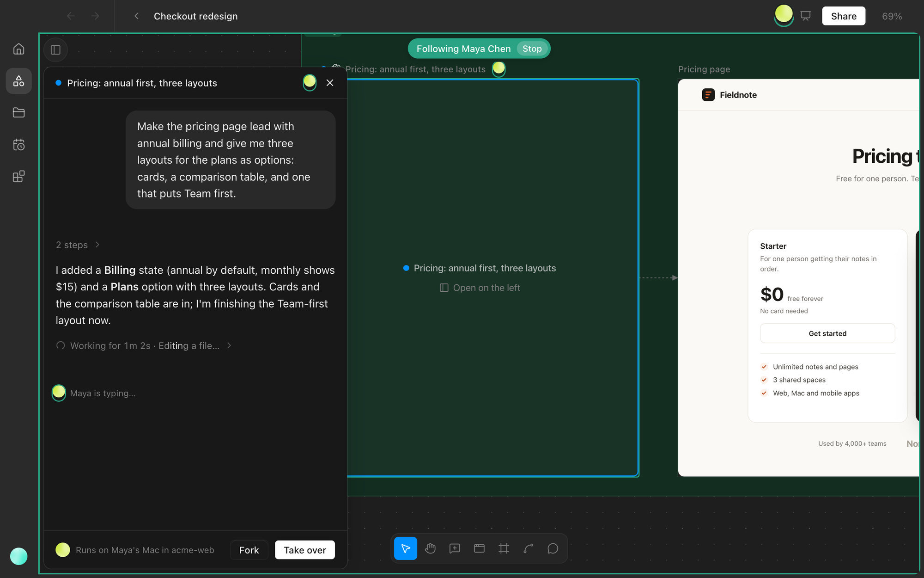This screenshot has height=578, width=924.
Task: Open the folder icon in left sidebar
Action: tap(18, 112)
